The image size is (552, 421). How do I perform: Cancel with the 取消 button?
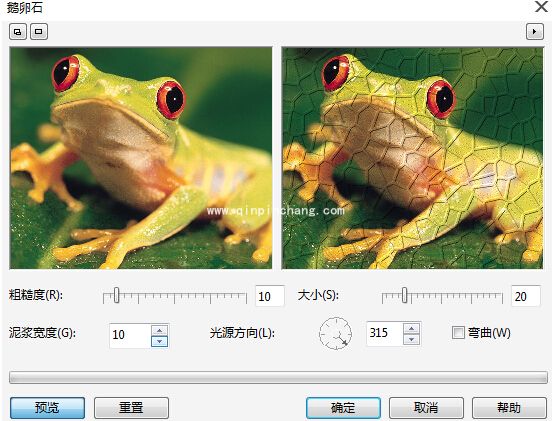(426, 408)
